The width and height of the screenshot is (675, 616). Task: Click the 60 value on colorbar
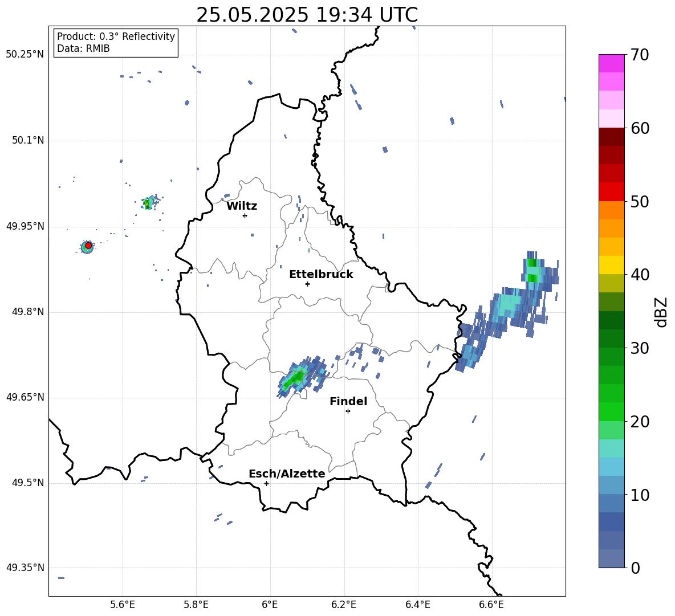[x=640, y=128]
